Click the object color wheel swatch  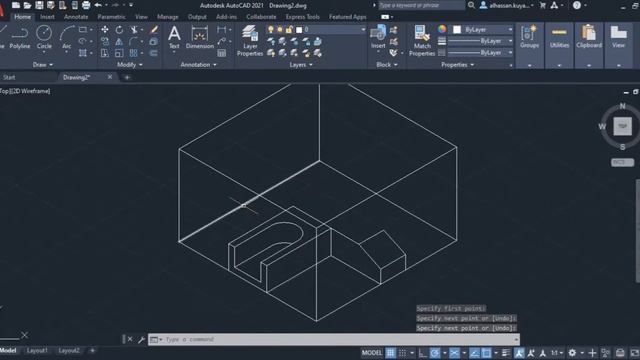click(x=442, y=29)
